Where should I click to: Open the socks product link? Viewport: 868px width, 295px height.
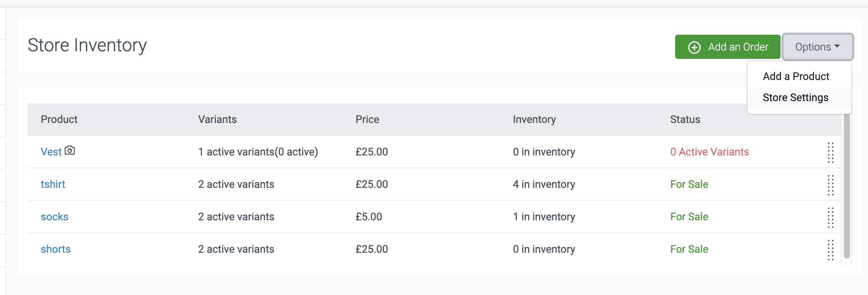55,217
